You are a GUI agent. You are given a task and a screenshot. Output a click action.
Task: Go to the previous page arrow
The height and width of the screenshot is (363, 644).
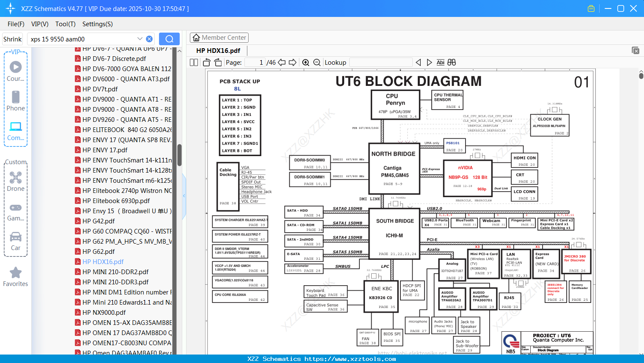282,62
